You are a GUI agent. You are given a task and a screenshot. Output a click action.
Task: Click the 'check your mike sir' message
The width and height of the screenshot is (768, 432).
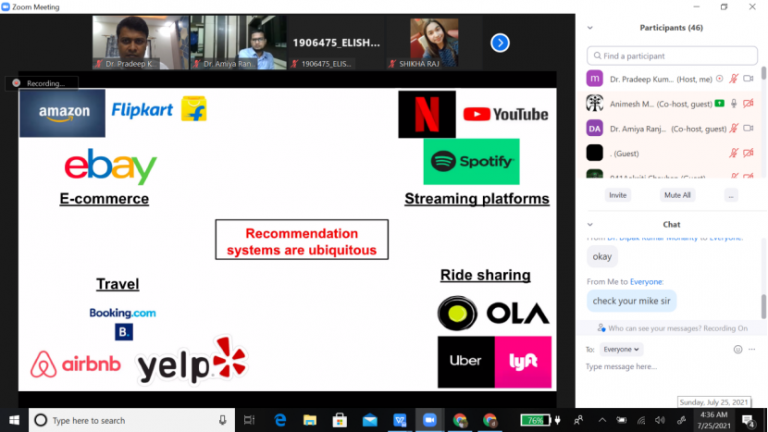point(631,301)
